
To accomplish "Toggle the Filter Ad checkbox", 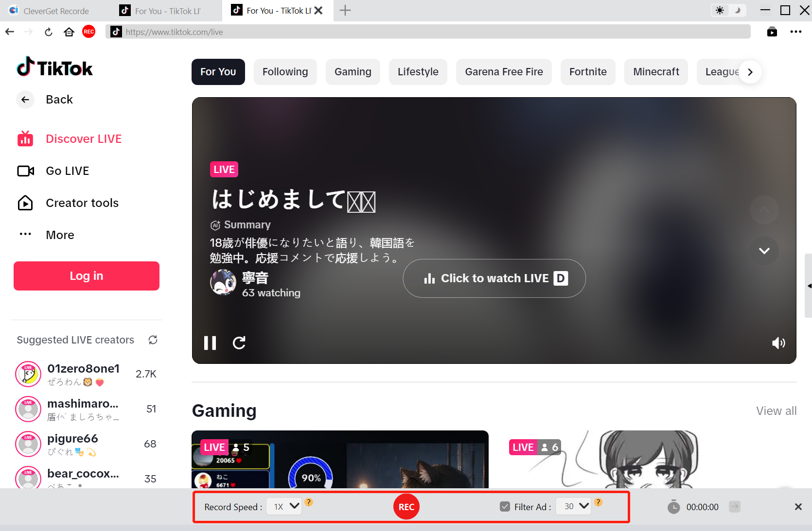I will point(505,507).
